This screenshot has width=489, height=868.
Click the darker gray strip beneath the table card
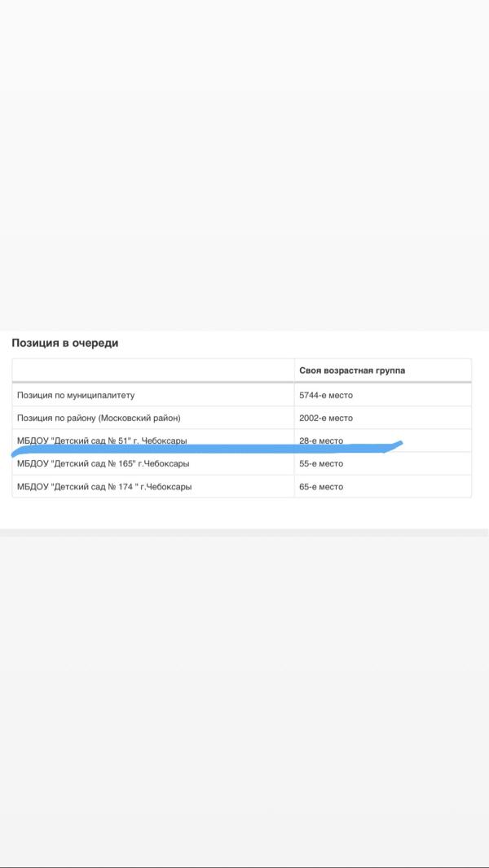(x=244, y=533)
